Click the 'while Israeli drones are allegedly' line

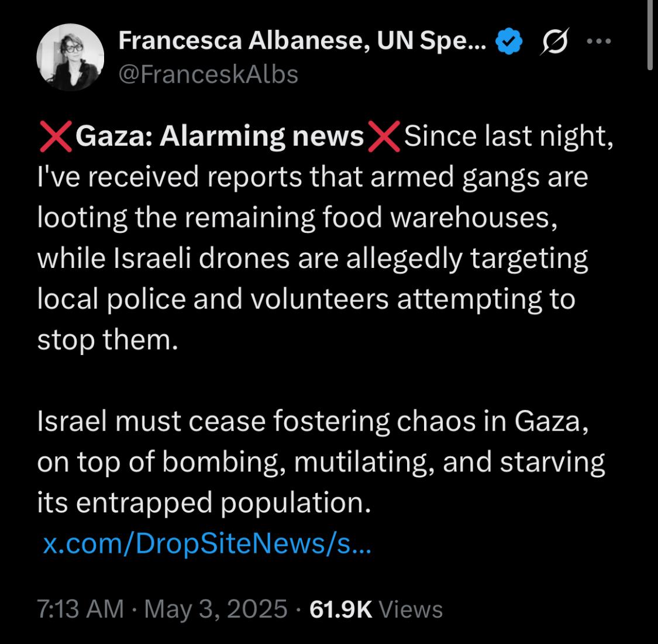coord(313,259)
